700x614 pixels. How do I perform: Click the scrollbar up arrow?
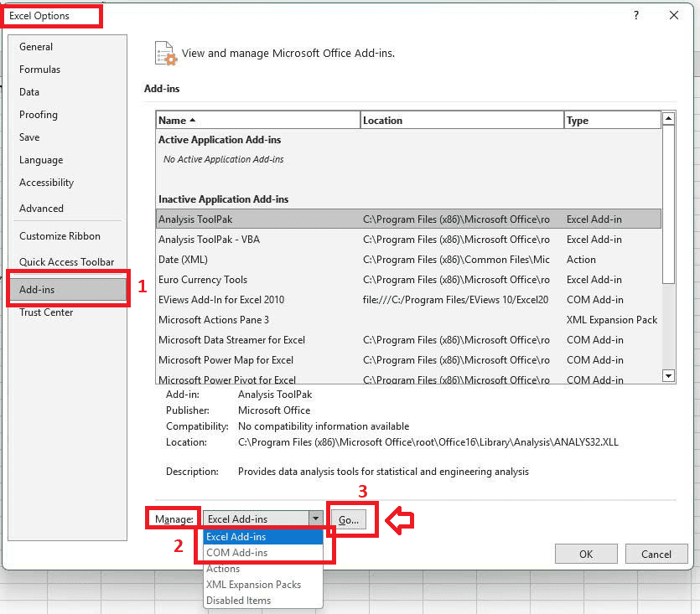point(669,117)
